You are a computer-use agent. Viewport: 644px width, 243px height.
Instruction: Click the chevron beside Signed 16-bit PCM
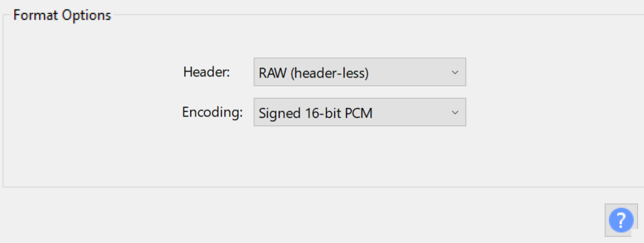[x=455, y=113]
